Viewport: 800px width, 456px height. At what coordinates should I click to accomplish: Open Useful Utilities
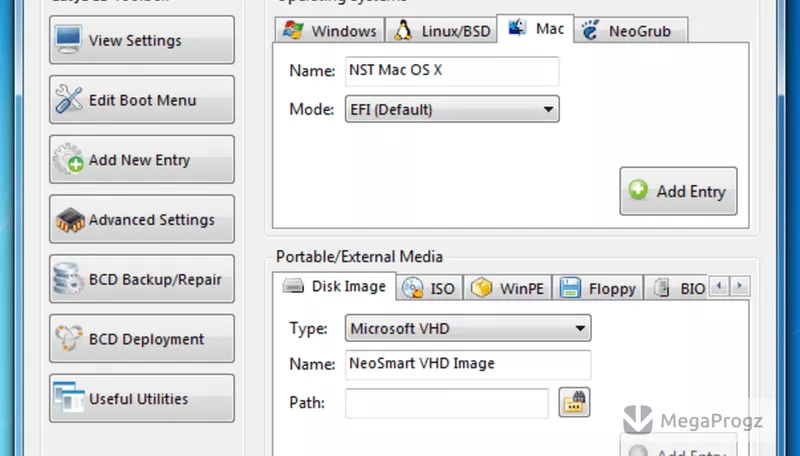(142, 398)
